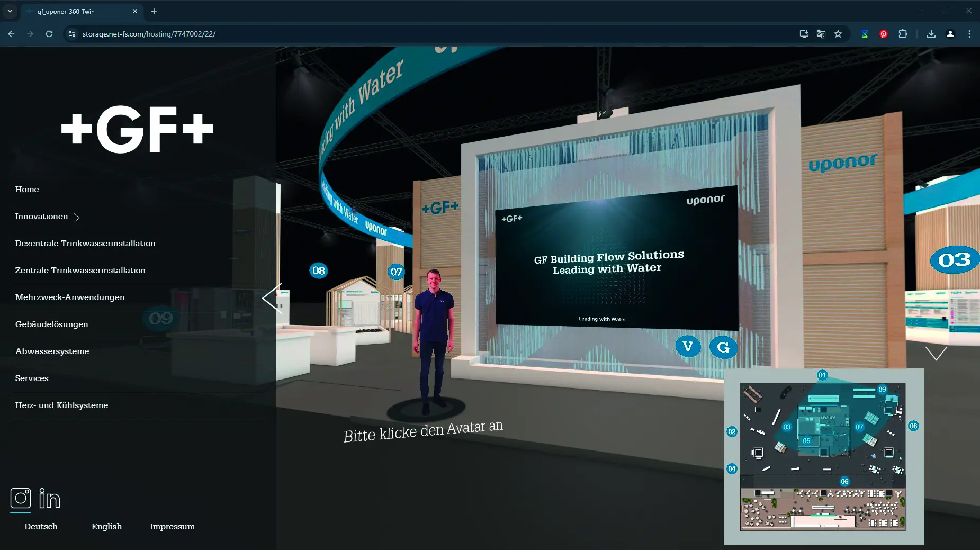
Task: Collapse the minimap with down chevron
Action: tap(936, 353)
